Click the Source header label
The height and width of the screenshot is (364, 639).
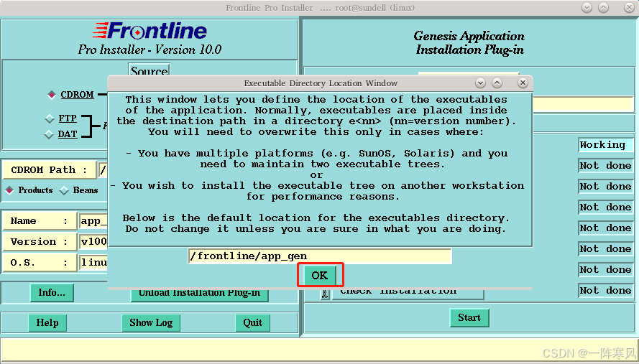(x=150, y=70)
